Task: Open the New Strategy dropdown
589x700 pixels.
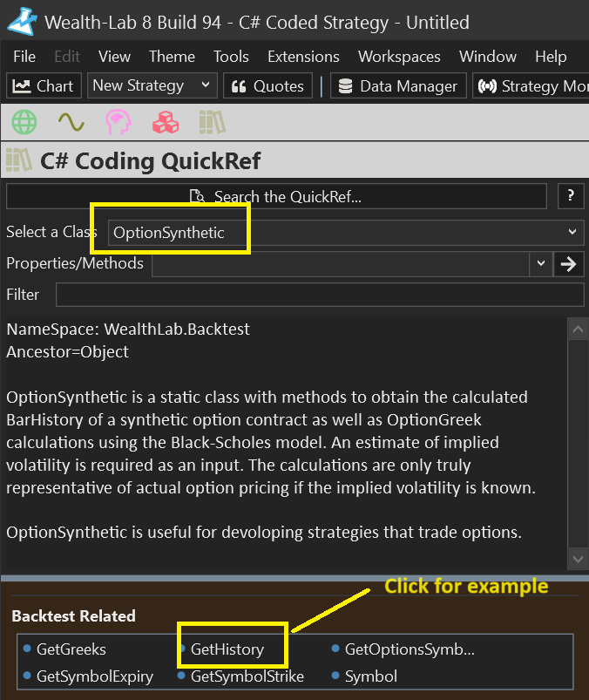Action: pos(152,85)
